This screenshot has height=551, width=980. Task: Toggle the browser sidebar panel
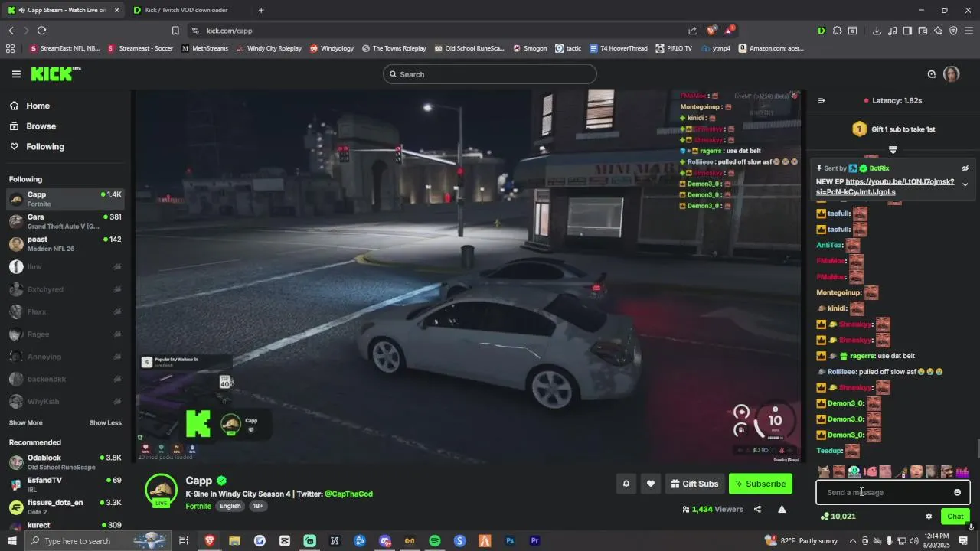(907, 31)
